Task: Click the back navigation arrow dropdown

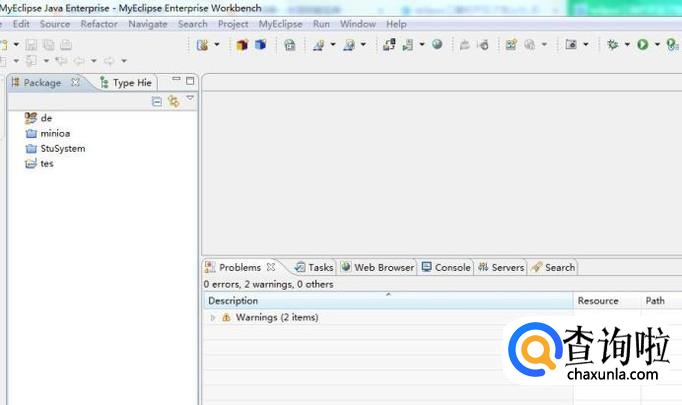Action: [x=94, y=61]
